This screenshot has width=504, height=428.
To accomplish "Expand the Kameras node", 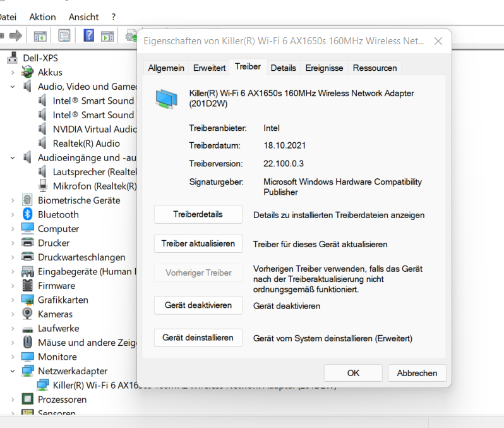I will click(x=13, y=314).
